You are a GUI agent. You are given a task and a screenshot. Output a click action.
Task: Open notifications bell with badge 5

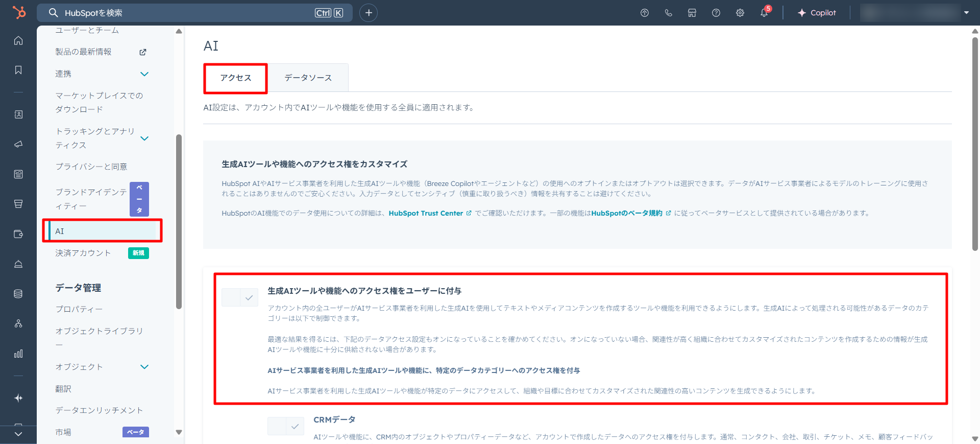[x=764, y=13]
